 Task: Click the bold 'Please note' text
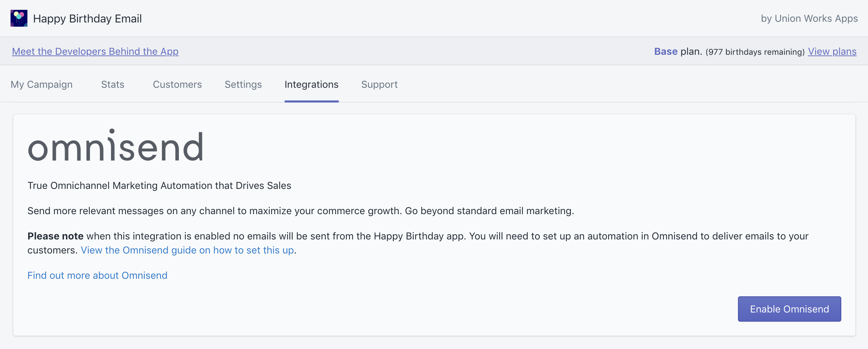click(56, 236)
